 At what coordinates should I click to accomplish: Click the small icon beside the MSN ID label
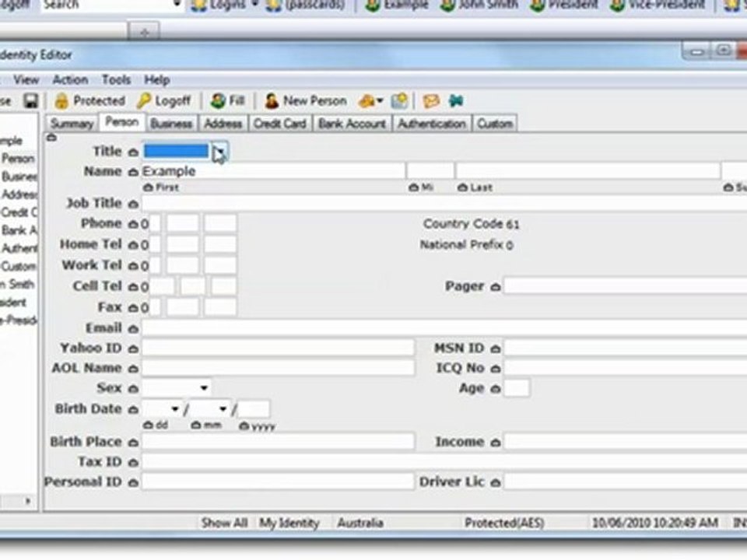[x=496, y=349]
